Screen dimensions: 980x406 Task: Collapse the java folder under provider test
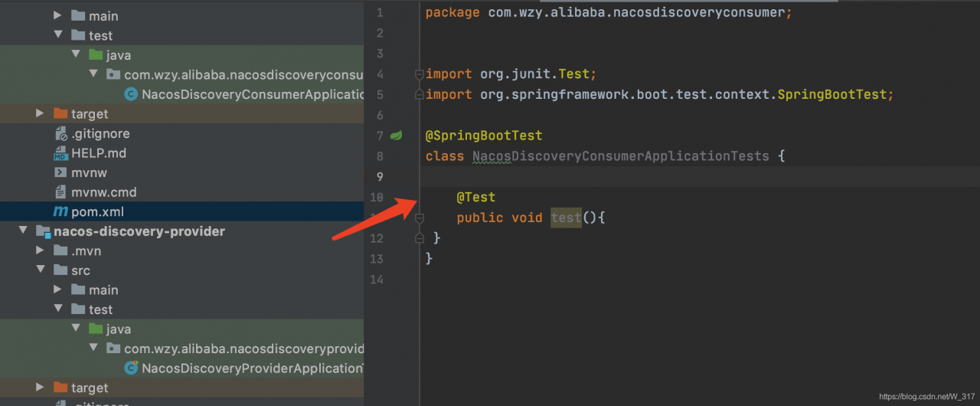(75, 329)
